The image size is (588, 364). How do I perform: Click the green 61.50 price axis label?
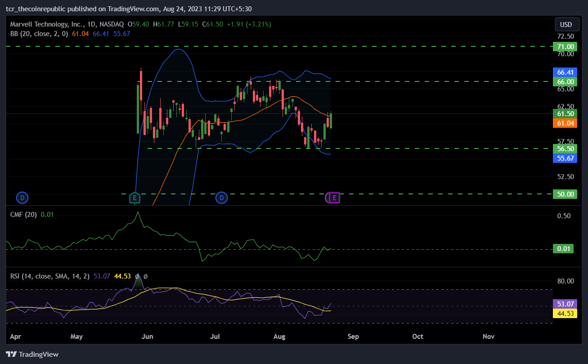[565, 114]
